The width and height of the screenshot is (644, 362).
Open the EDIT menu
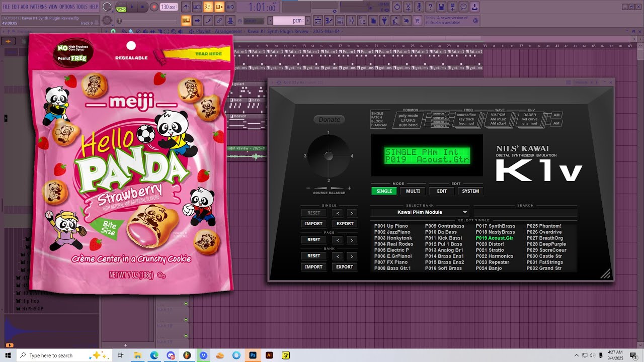[x=16, y=7]
